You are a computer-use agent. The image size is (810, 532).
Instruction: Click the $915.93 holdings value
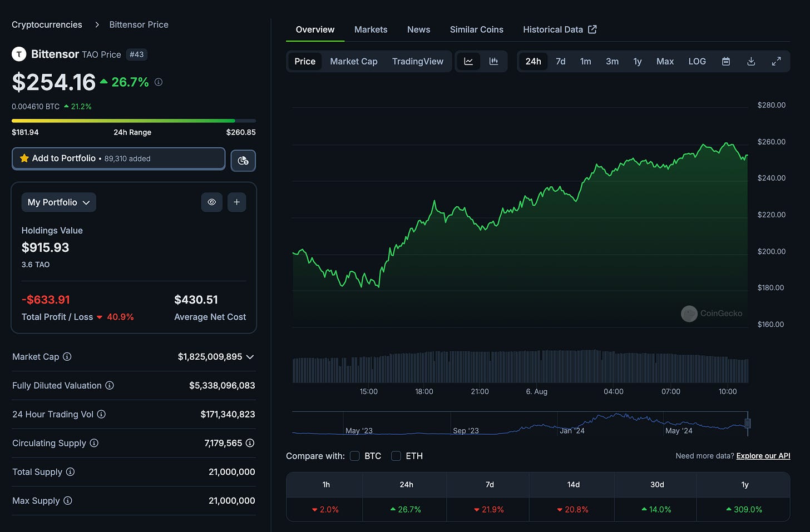(46, 247)
